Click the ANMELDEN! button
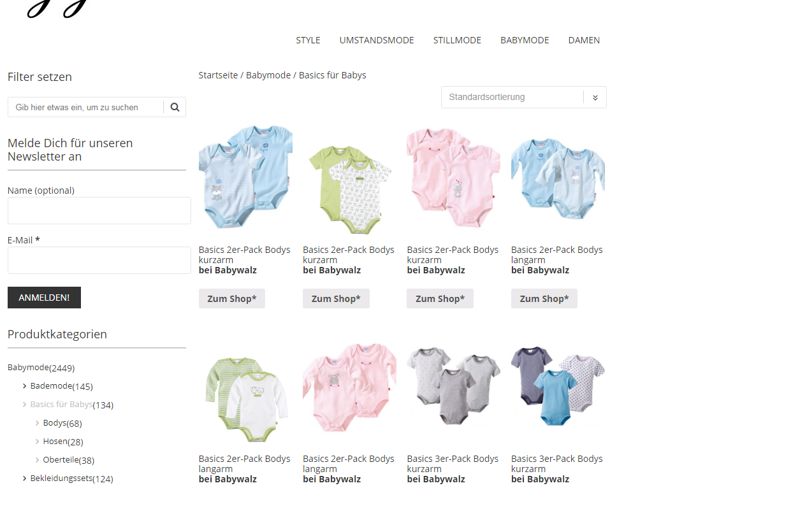Image resolution: width=805 pixels, height=532 pixels. (x=44, y=298)
